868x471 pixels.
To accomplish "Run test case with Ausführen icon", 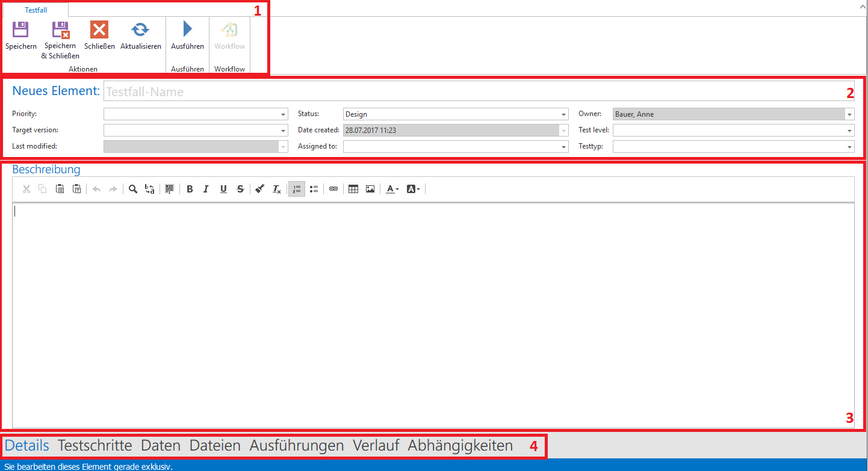I will coord(187,29).
